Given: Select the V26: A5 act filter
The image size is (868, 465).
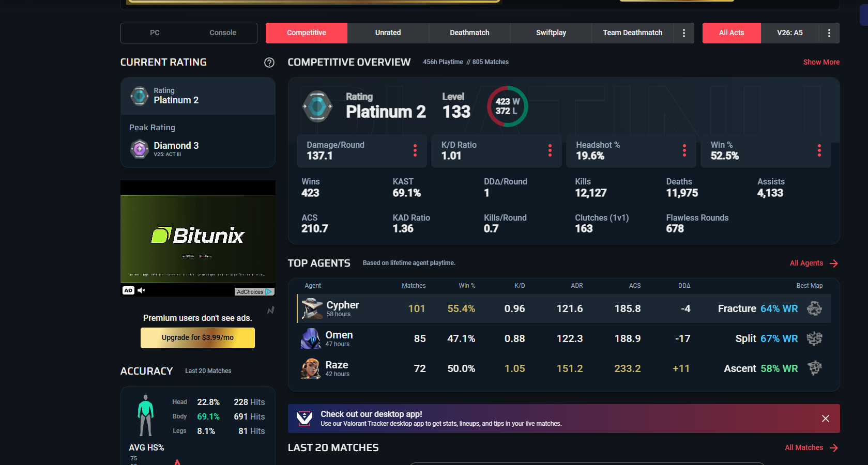Looking at the screenshot, I should (790, 33).
